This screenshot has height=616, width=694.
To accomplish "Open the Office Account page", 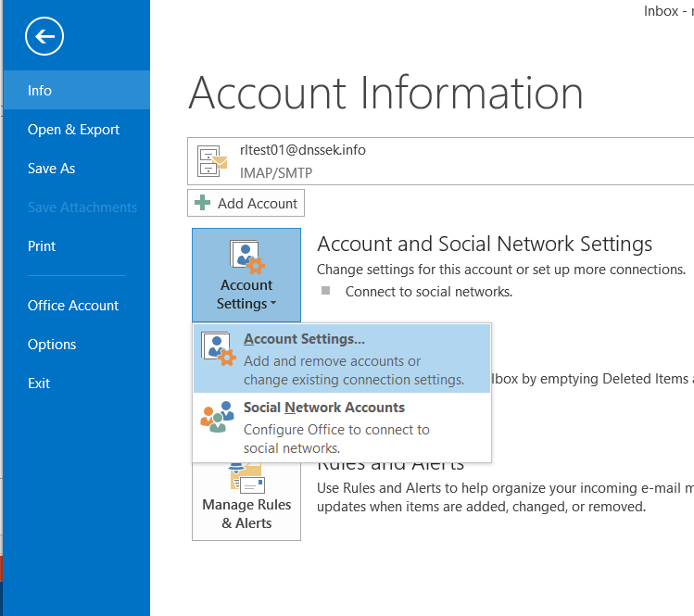I will point(73,306).
